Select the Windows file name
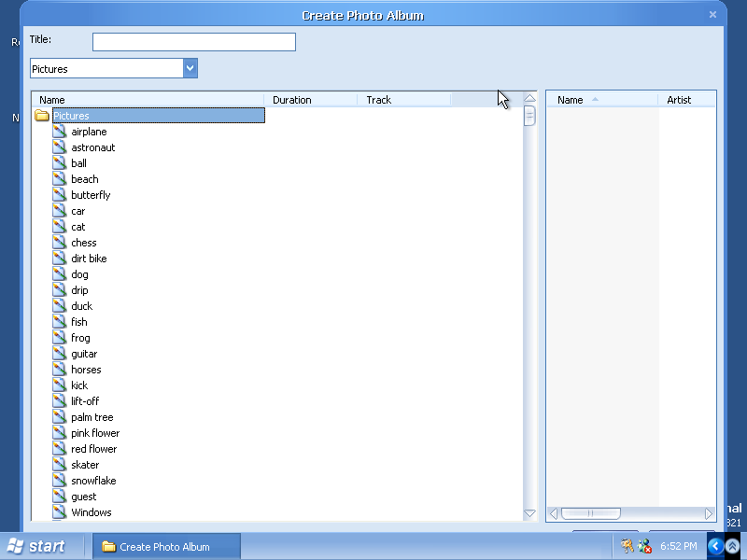The width and height of the screenshot is (747, 560). tap(92, 512)
